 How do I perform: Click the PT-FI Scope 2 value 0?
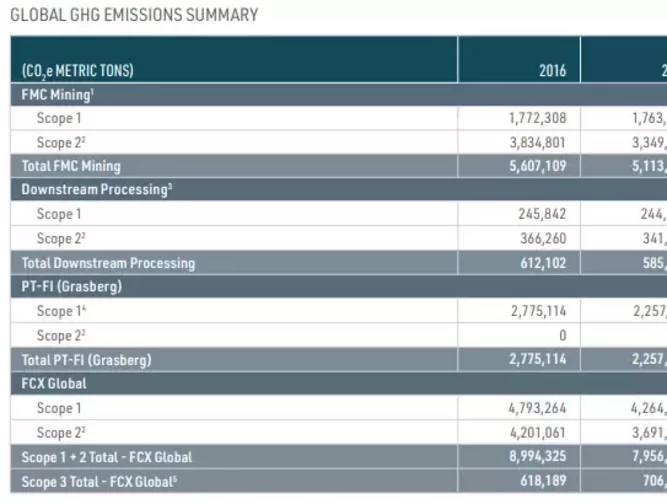[x=563, y=336]
